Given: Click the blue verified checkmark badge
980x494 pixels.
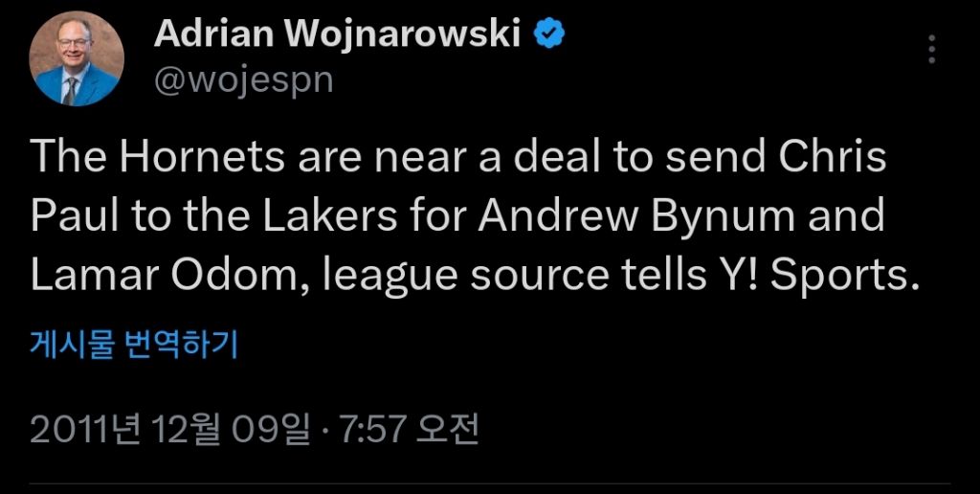Looking at the screenshot, I should [x=548, y=34].
